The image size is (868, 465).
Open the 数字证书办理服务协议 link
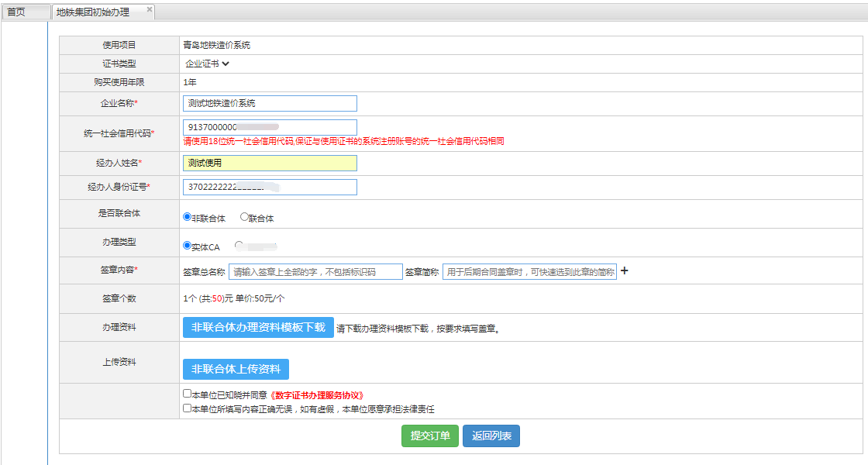[x=316, y=395]
